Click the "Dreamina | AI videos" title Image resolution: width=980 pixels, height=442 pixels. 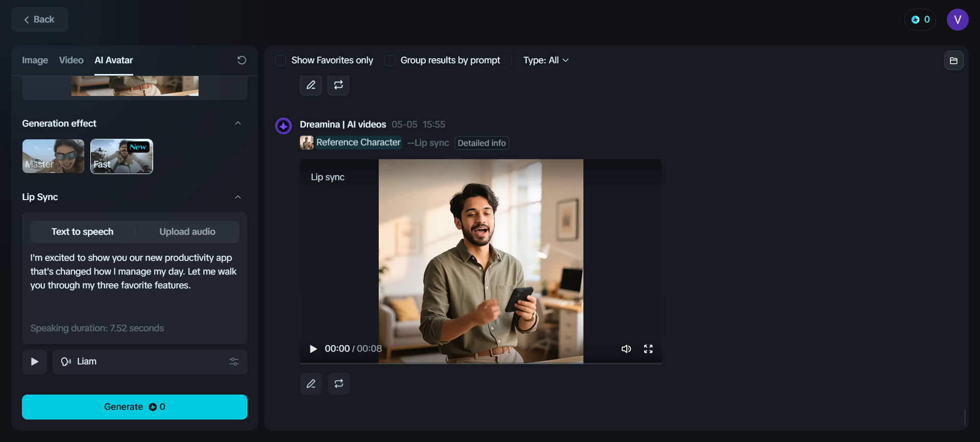(x=343, y=125)
